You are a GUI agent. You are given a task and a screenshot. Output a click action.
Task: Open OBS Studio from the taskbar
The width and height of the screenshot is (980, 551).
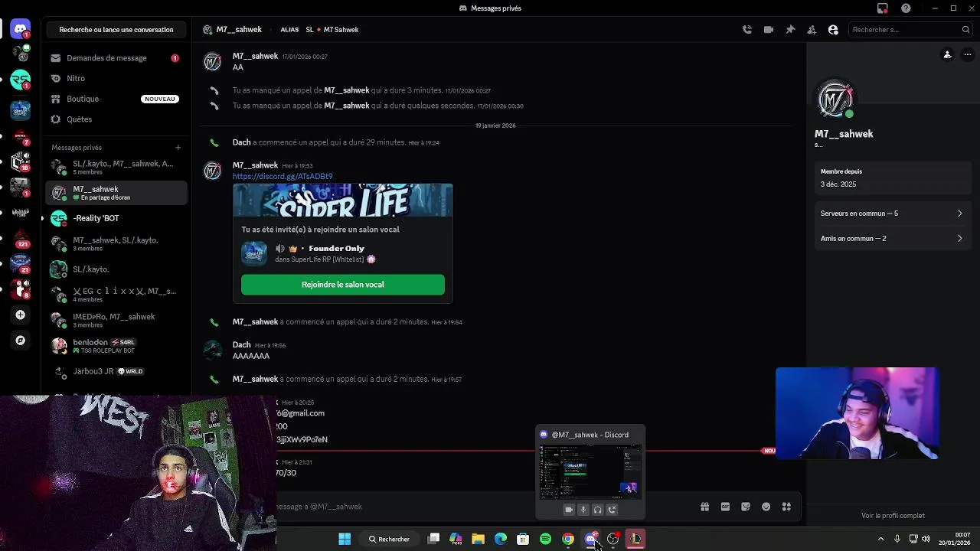pos(612,540)
